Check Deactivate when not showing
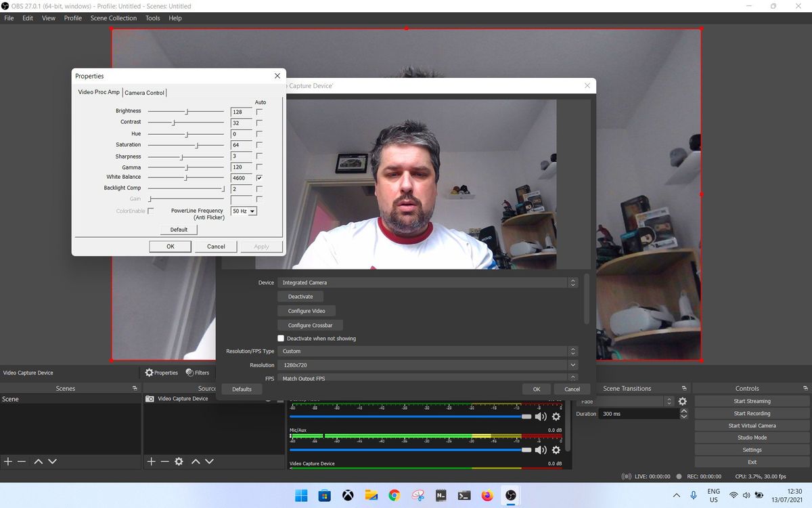Image resolution: width=812 pixels, height=508 pixels. (281, 338)
